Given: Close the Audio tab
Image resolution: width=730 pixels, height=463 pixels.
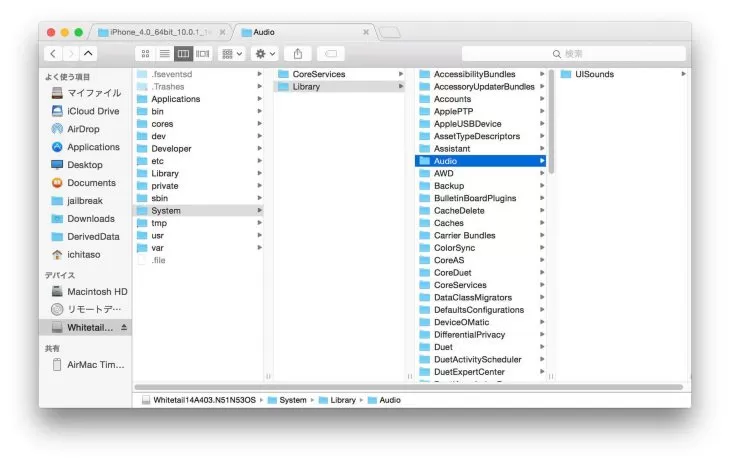Looking at the screenshot, I should [366, 32].
